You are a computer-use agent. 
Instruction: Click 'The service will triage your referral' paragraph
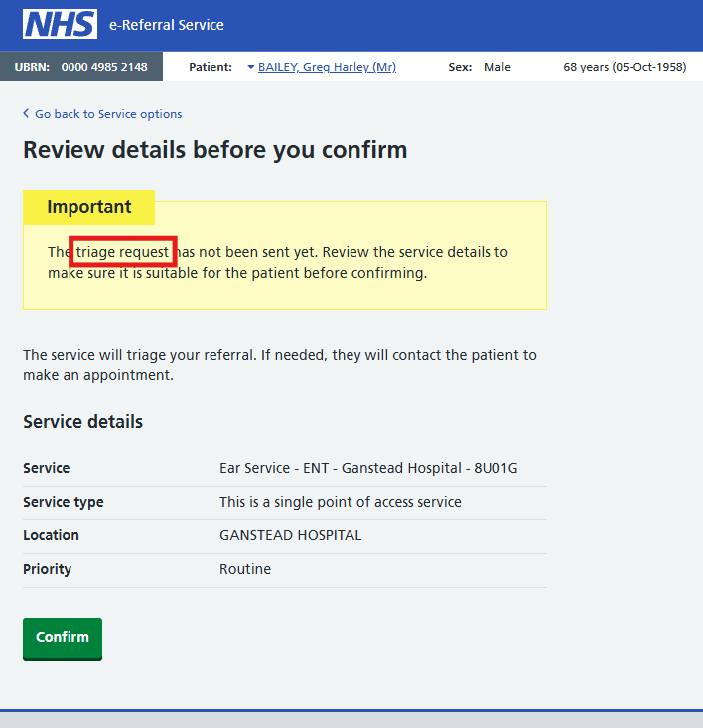tap(280, 364)
